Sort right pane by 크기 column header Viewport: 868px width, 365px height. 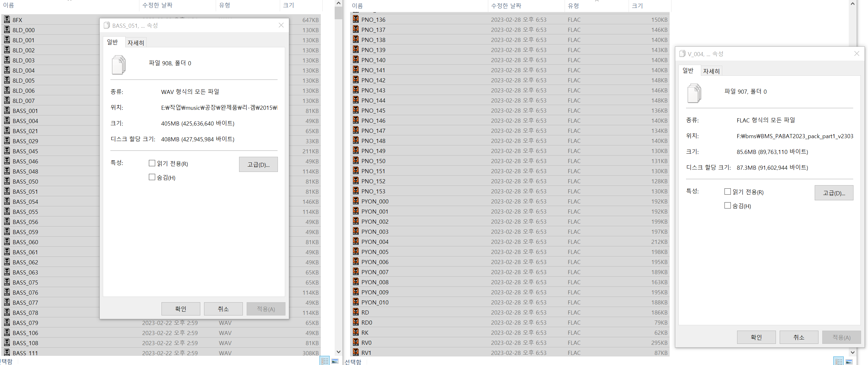click(x=637, y=6)
